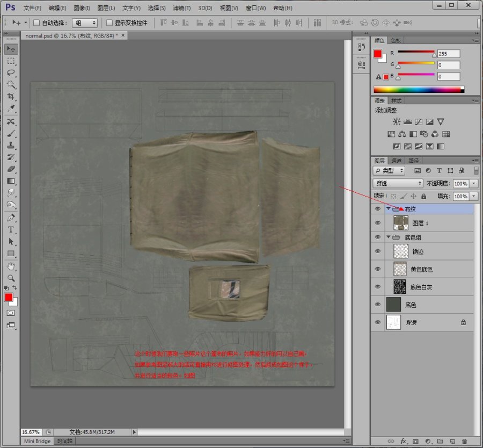
Task: Select the Pen tool
Action: tap(11, 218)
